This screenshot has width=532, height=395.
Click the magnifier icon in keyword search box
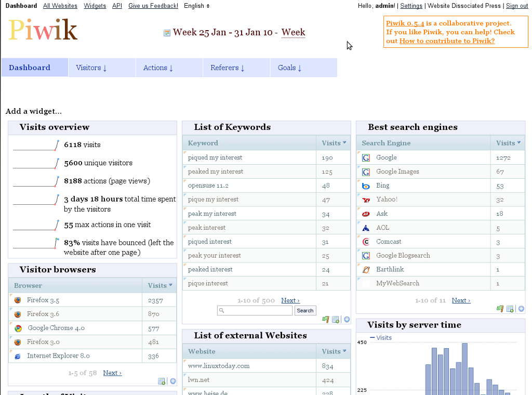point(221,310)
